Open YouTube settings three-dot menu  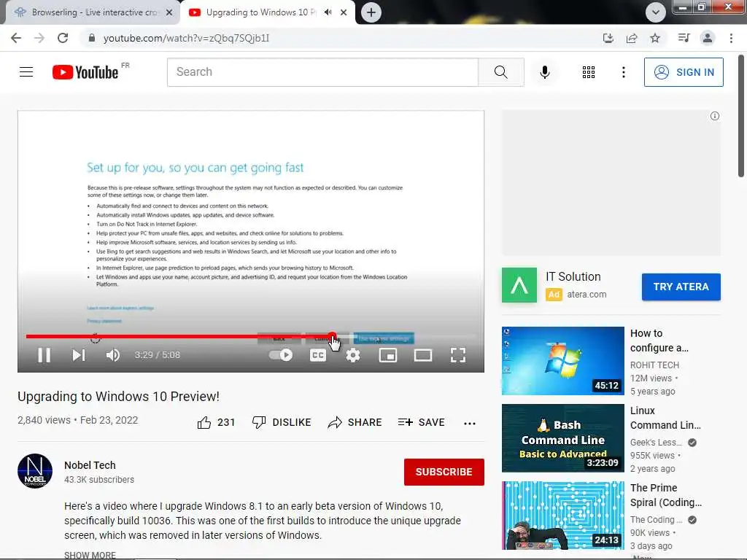tap(623, 72)
